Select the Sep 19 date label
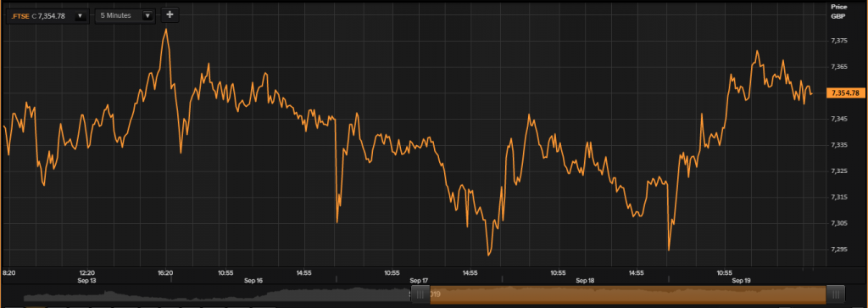 pyautogui.click(x=741, y=281)
